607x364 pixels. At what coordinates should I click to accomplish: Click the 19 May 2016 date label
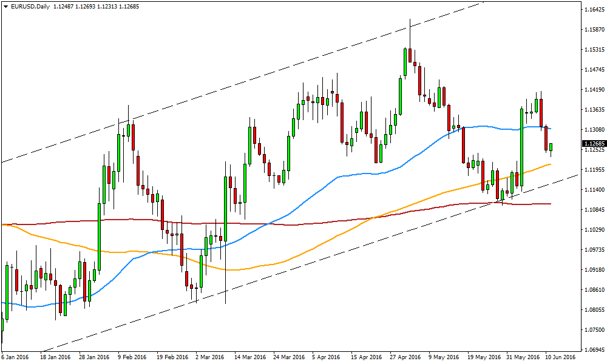(x=483, y=357)
